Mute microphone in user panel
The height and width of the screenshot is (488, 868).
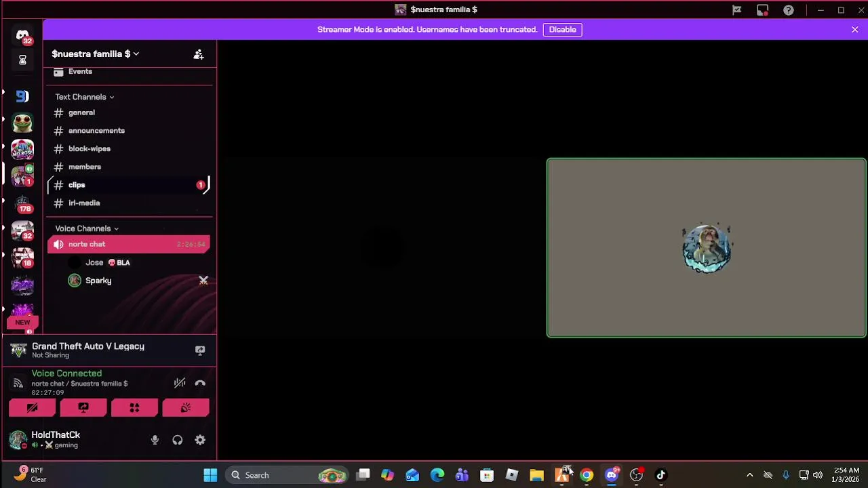point(155,440)
